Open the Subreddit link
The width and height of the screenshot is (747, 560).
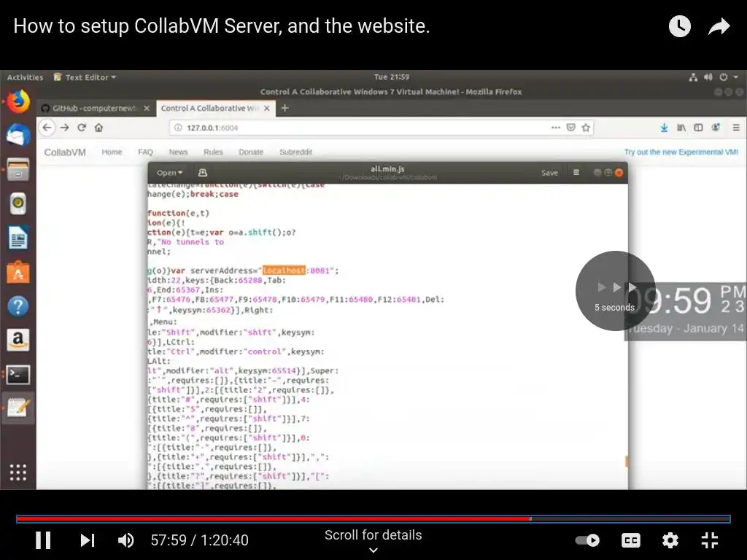tap(296, 152)
